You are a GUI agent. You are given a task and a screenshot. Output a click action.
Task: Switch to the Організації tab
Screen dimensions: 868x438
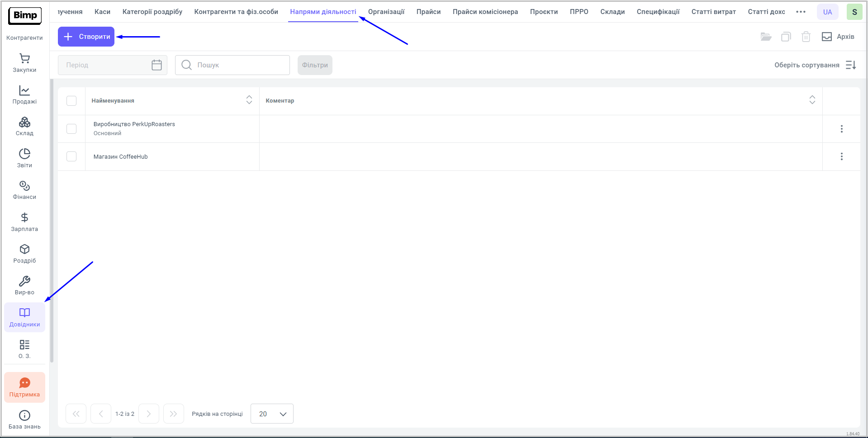(386, 12)
